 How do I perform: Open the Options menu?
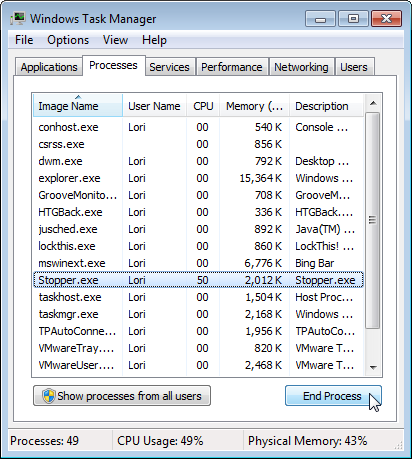(68, 40)
